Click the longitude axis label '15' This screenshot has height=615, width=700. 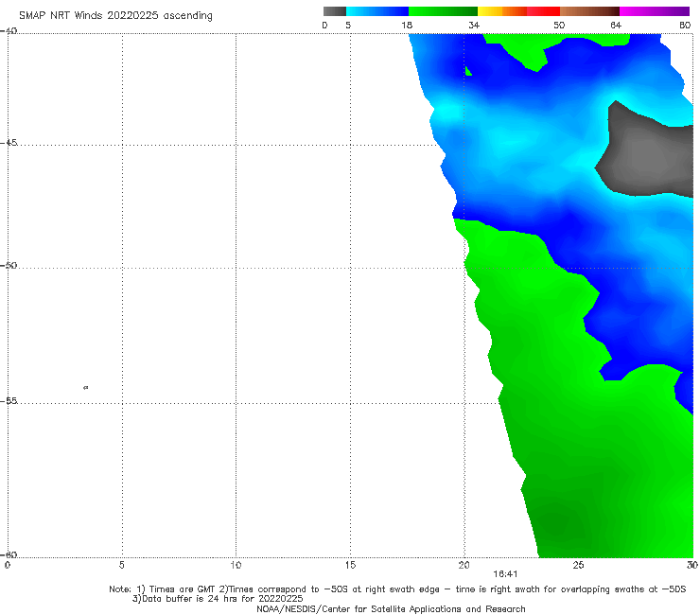pyautogui.click(x=350, y=566)
